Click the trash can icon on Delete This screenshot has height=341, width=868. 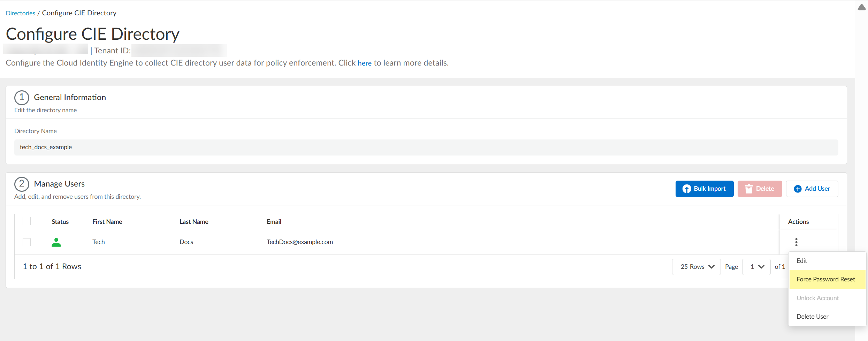[x=748, y=189]
